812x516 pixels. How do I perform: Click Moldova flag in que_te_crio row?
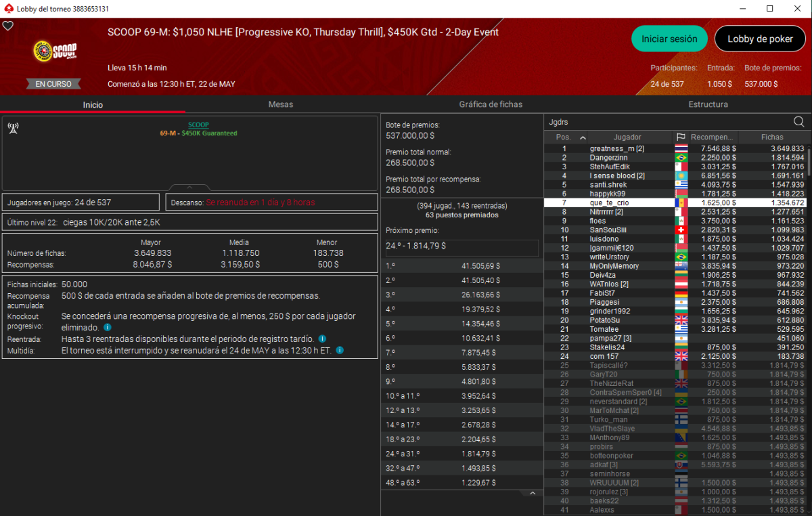click(x=681, y=202)
